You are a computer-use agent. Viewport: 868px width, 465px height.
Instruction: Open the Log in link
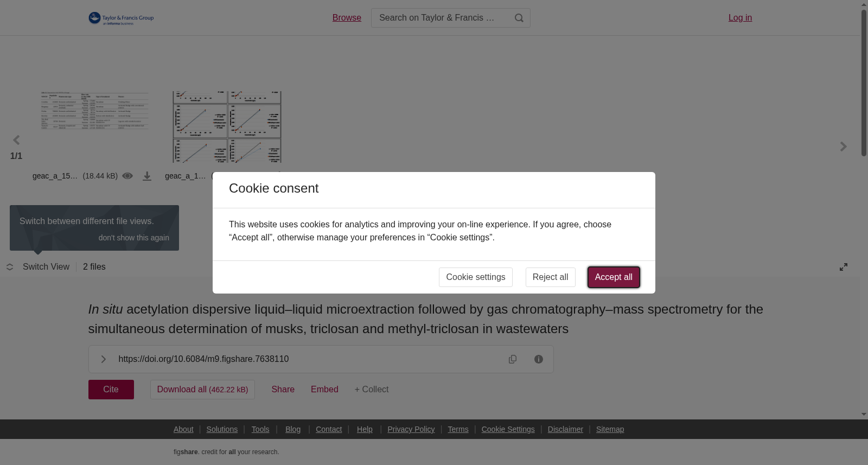pos(740,18)
